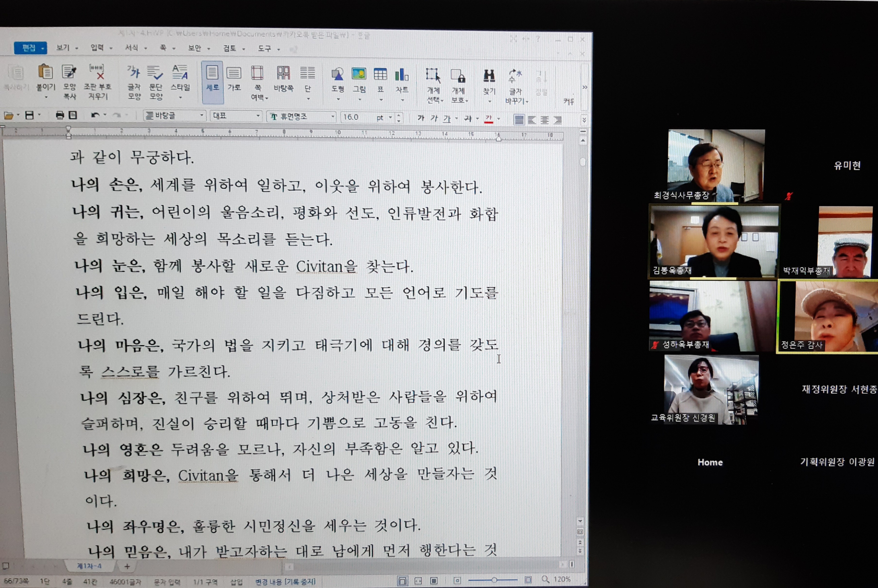Click the 개체 보호 (Object Protect) icon
Image resolution: width=878 pixels, height=588 pixels.
[x=458, y=76]
